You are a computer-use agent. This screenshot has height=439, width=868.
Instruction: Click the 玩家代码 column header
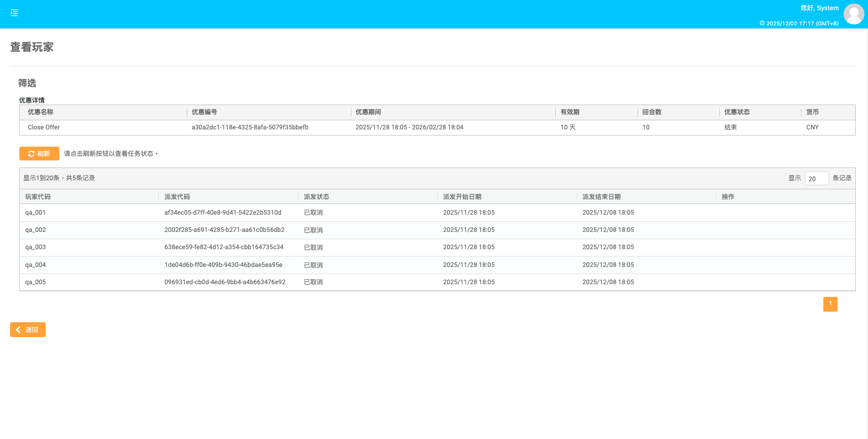(x=38, y=197)
